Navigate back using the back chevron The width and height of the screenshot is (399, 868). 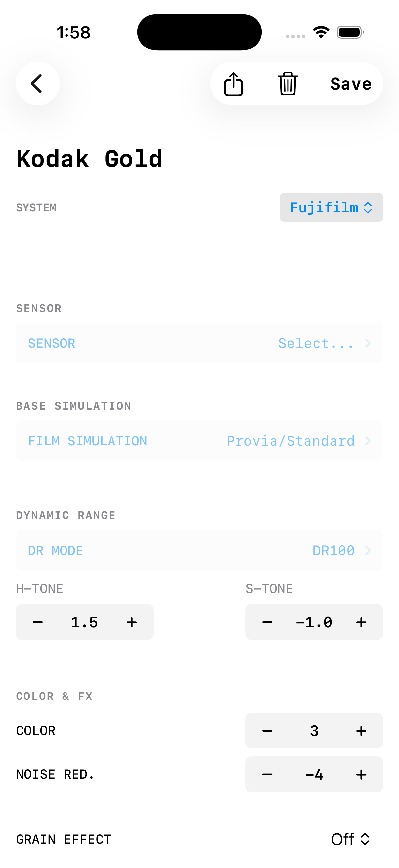37,83
